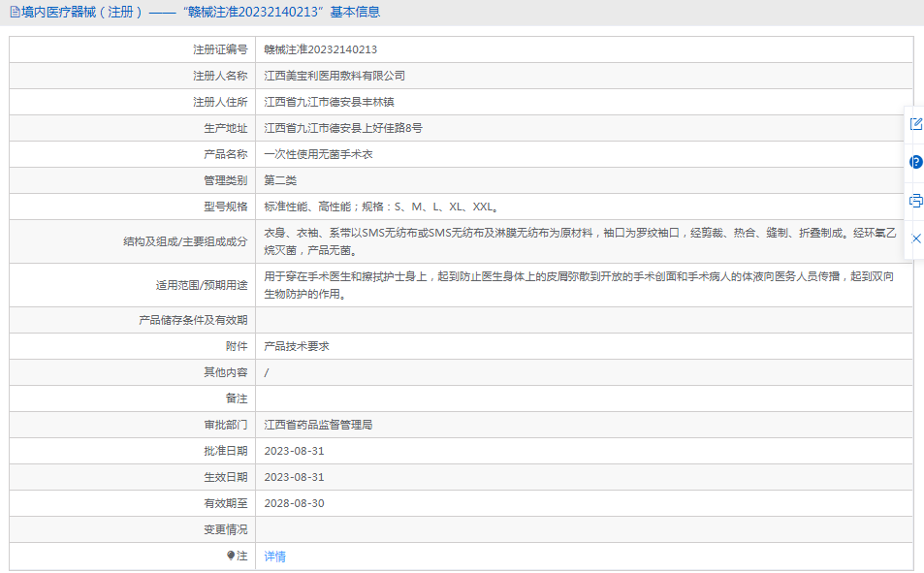Open the 详情 link

[x=274, y=556]
